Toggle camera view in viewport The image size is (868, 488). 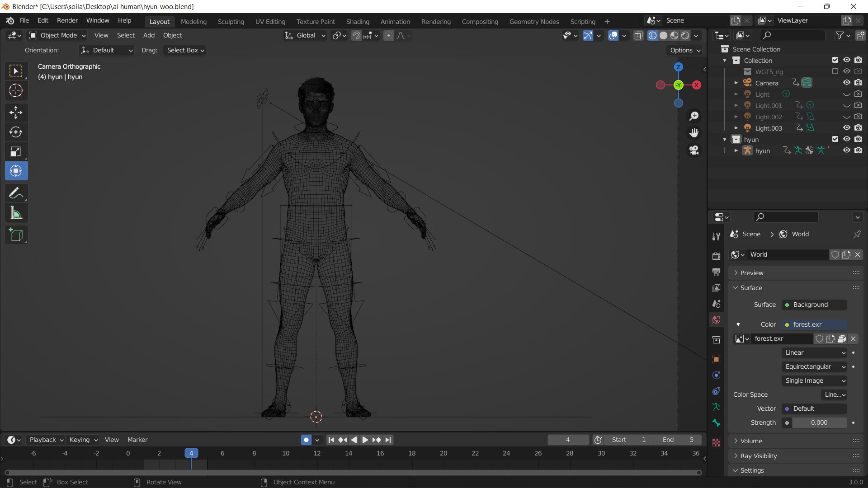click(694, 150)
